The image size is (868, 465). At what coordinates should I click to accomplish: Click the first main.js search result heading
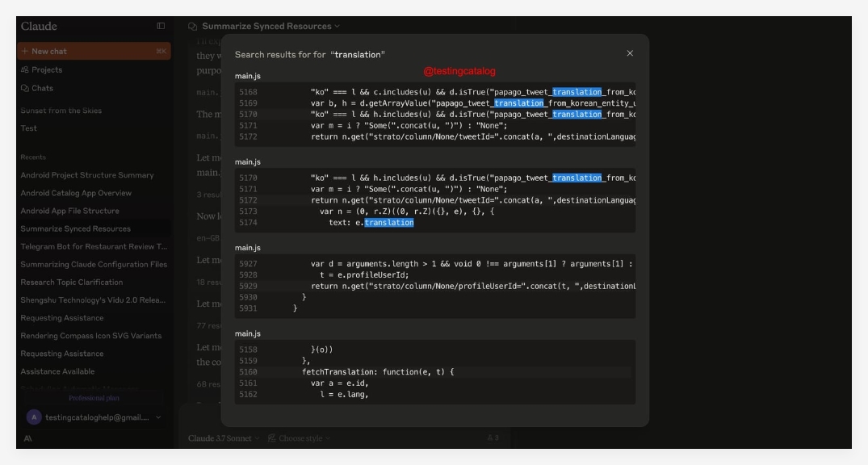(248, 76)
